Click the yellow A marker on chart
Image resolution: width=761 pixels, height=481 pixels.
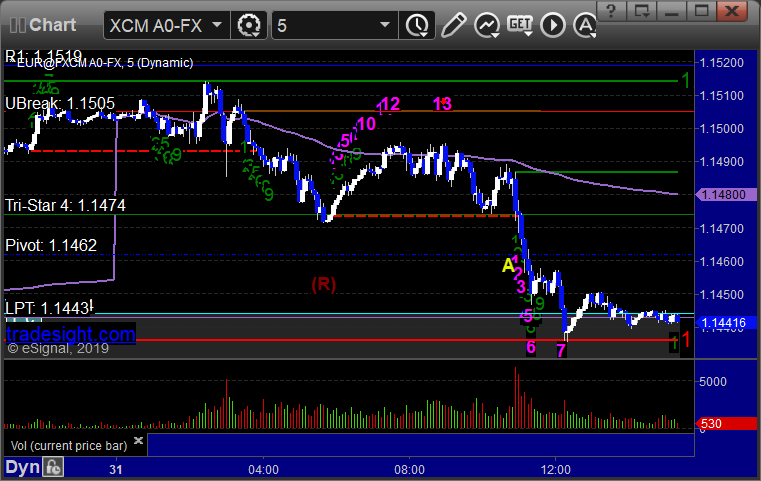pos(508,265)
